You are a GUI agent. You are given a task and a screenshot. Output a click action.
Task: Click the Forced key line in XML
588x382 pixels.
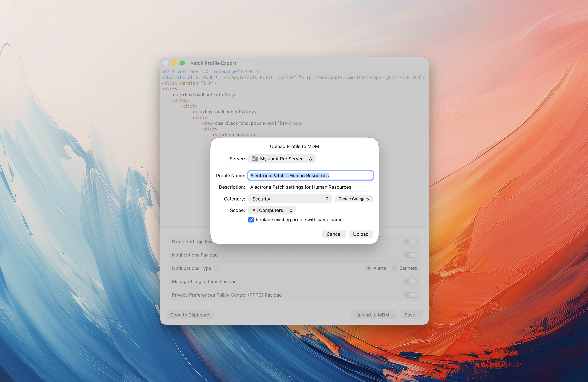pos(234,135)
